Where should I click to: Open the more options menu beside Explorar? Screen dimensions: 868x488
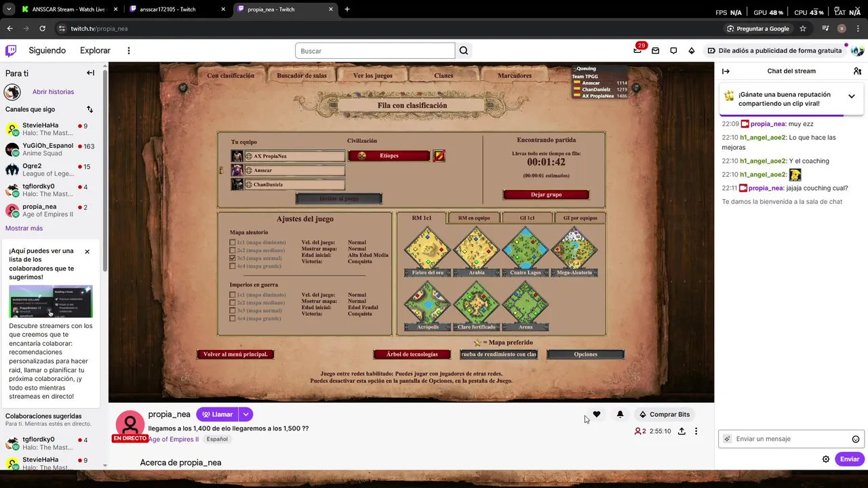pos(128,51)
